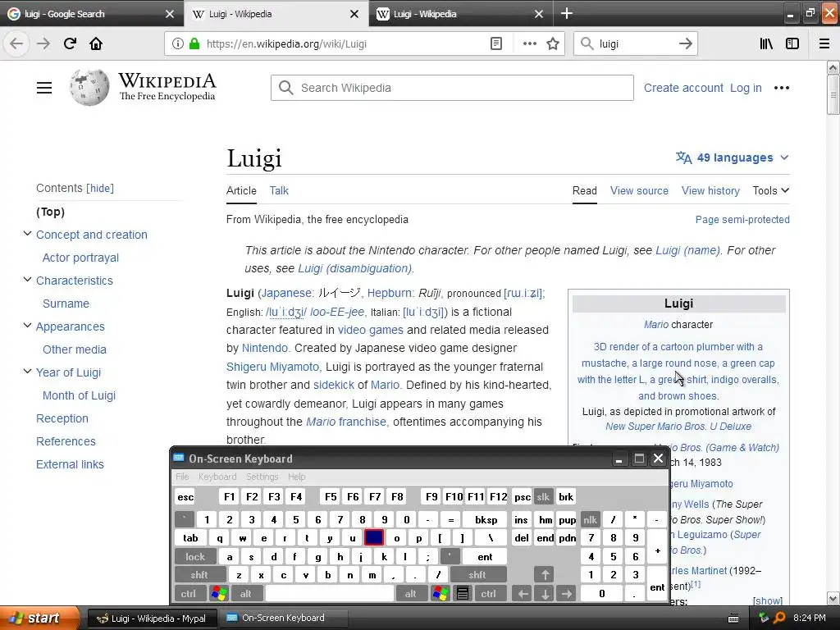The image size is (840, 630).
Task: Hide the Contents sidebar with [hide]
Action: pos(100,188)
